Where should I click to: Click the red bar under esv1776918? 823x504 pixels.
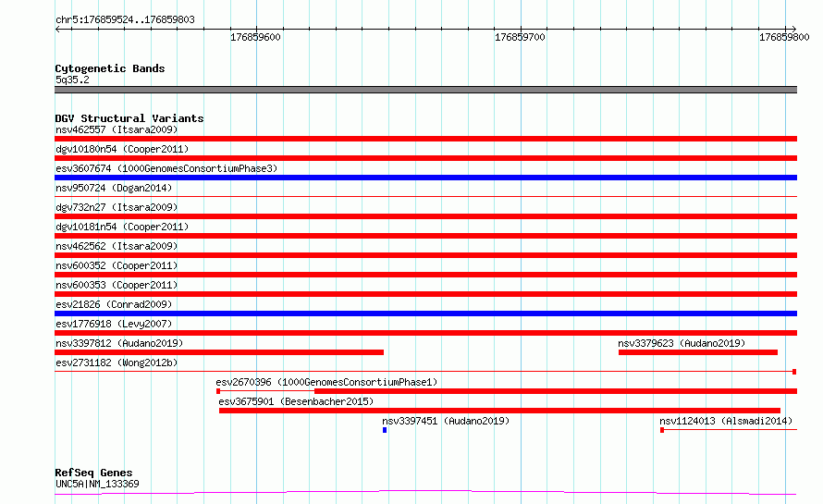coord(425,333)
